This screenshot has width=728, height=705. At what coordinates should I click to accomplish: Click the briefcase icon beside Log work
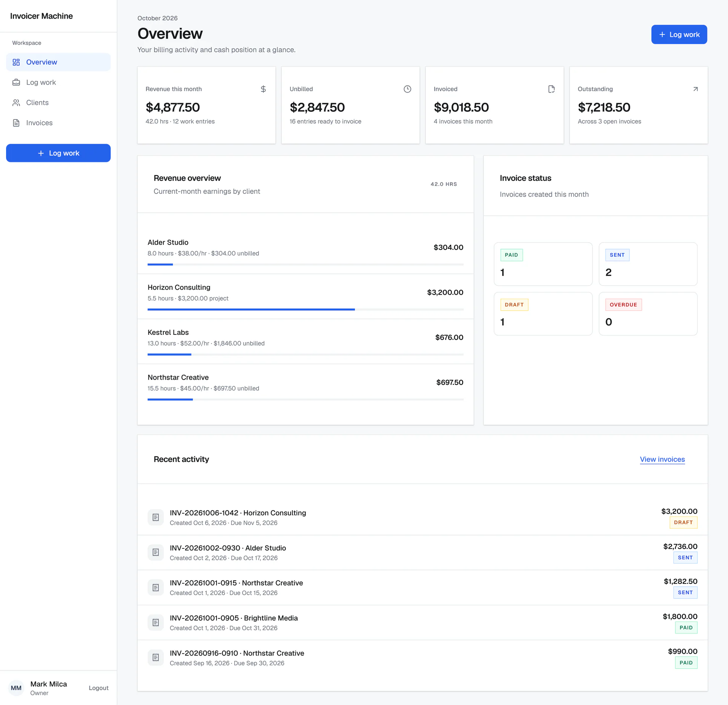click(16, 82)
